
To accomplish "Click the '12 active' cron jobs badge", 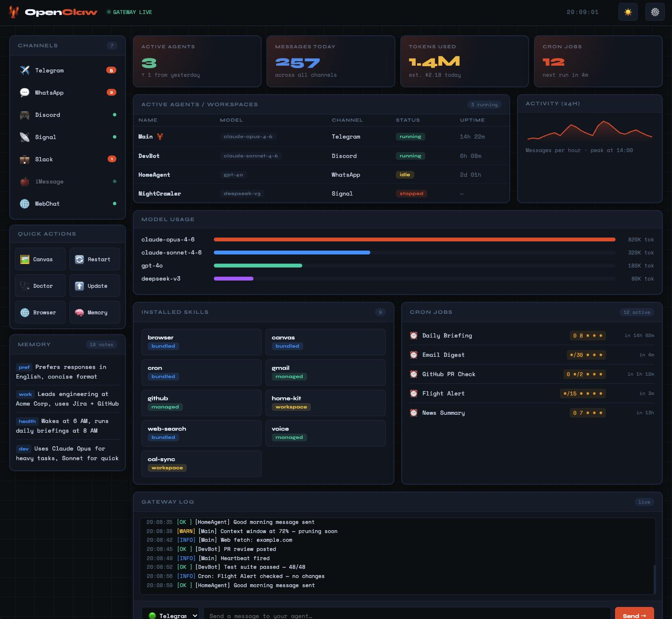I will 637,312.
